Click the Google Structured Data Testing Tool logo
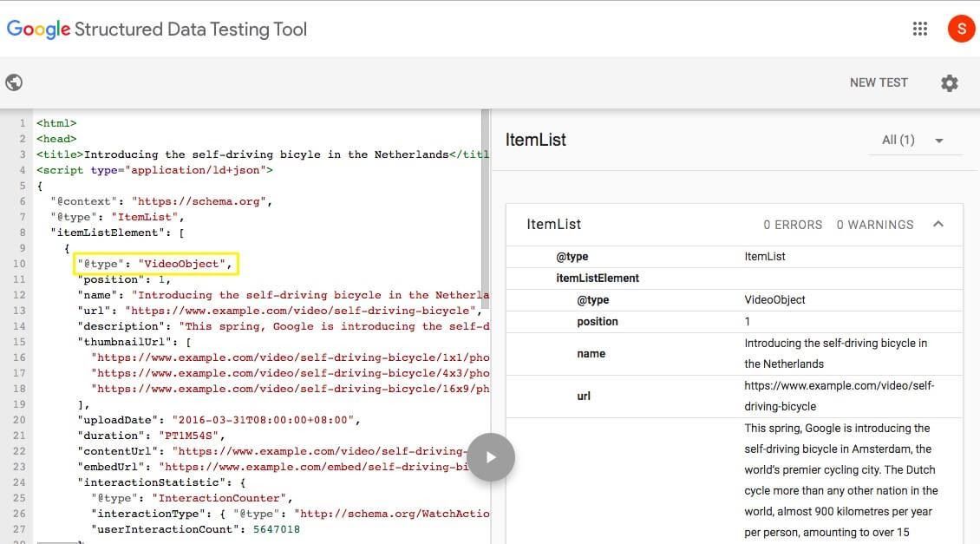 157,29
